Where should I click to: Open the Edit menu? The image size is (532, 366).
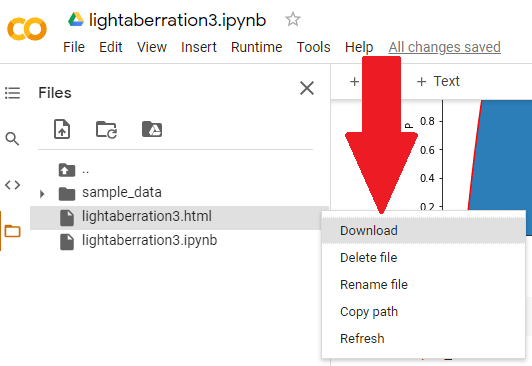click(x=111, y=47)
